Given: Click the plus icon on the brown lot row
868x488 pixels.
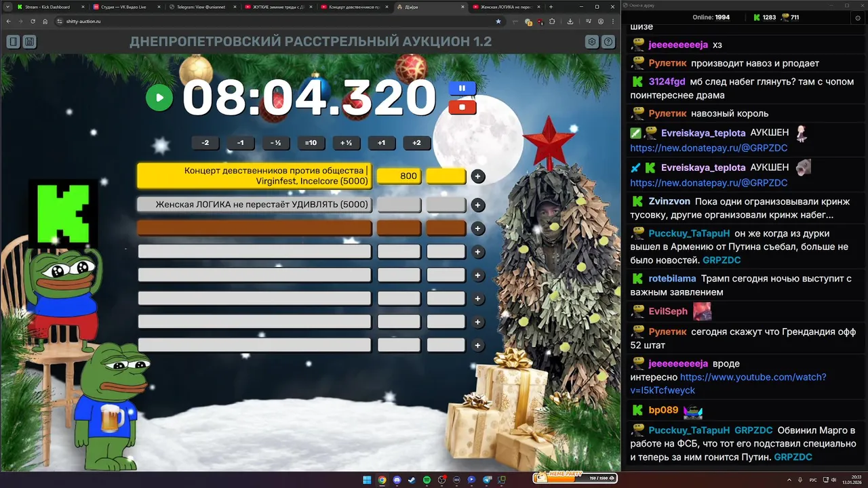Looking at the screenshot, I should coord(477,228).
